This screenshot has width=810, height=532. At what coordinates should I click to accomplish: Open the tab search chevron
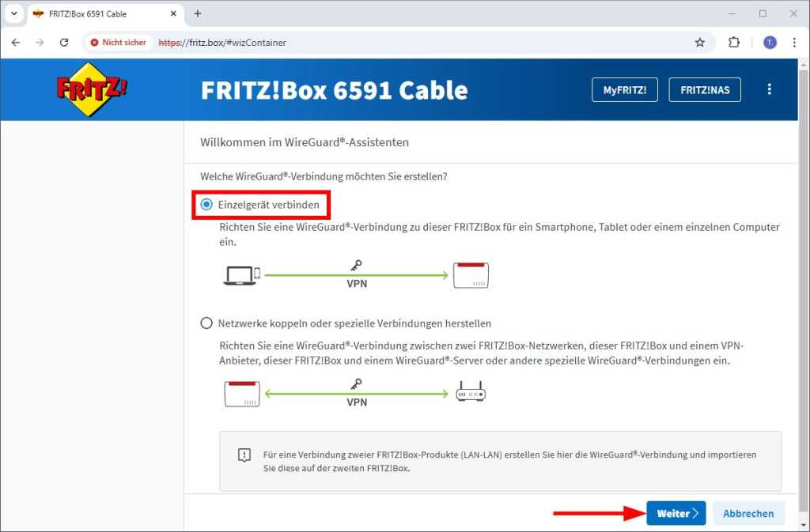pos(13,13)
